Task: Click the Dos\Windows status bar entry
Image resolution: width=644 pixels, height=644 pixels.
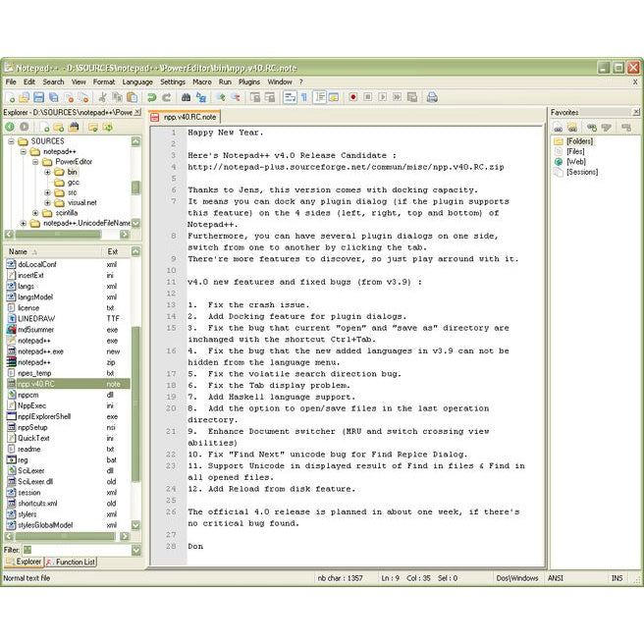Action: [x=517, y=578]
